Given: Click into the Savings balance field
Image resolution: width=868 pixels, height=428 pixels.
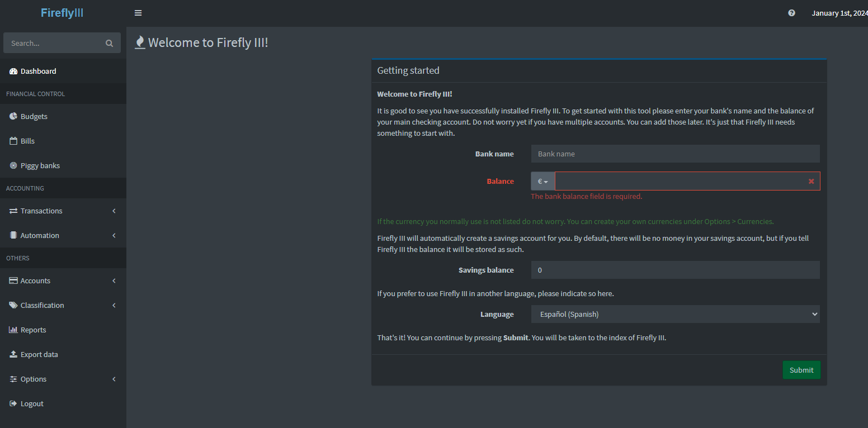Looking at the screenshot, I should [675, 270].
